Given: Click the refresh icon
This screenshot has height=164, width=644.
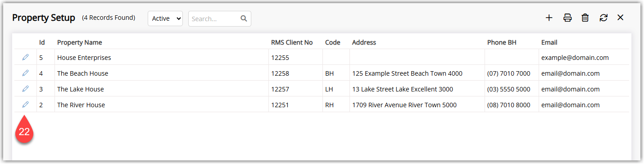Looking at the screenshot, I should 603,18.
